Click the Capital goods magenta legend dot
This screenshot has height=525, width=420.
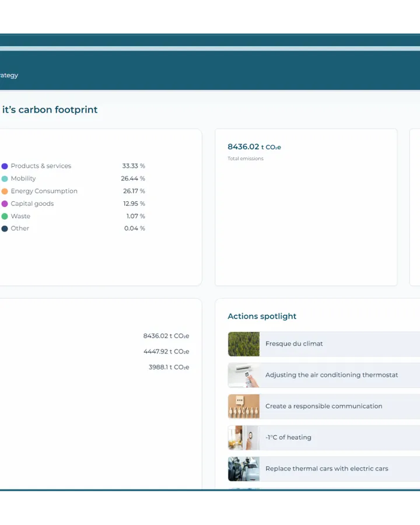coord(5,204)
